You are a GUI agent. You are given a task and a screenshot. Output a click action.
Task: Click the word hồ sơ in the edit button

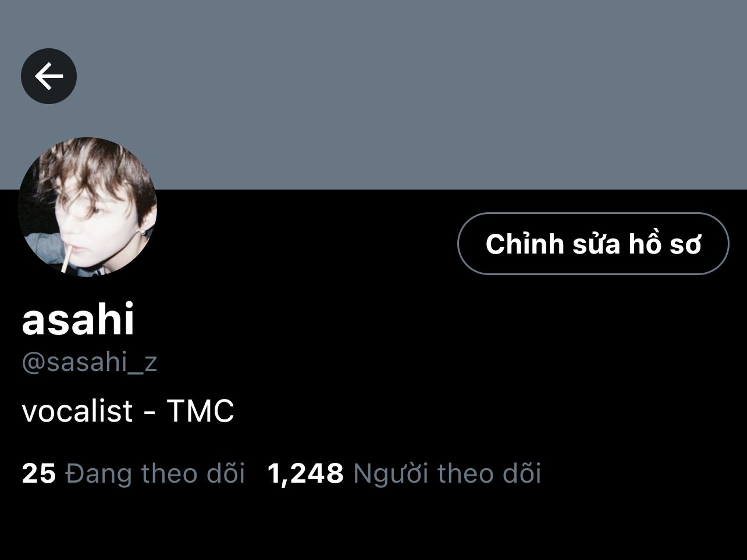click(665, 244)
